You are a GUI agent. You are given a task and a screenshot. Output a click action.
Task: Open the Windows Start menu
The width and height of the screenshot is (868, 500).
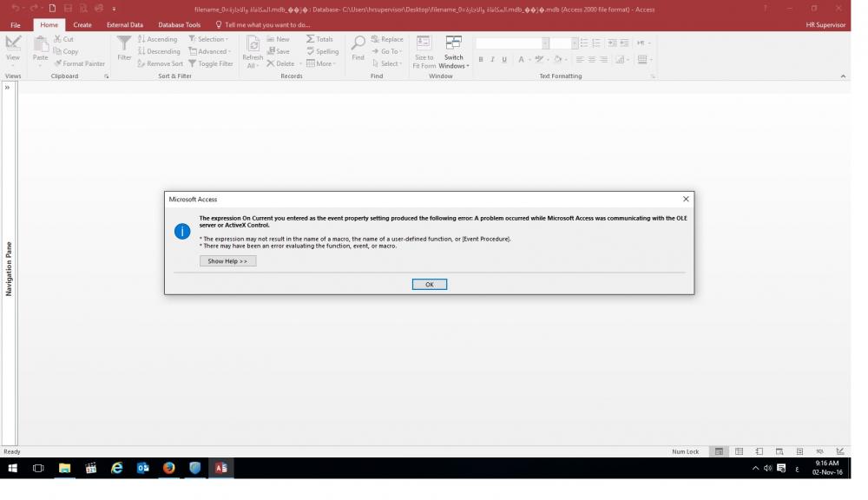pyautogui.click(x=12, y=469)
